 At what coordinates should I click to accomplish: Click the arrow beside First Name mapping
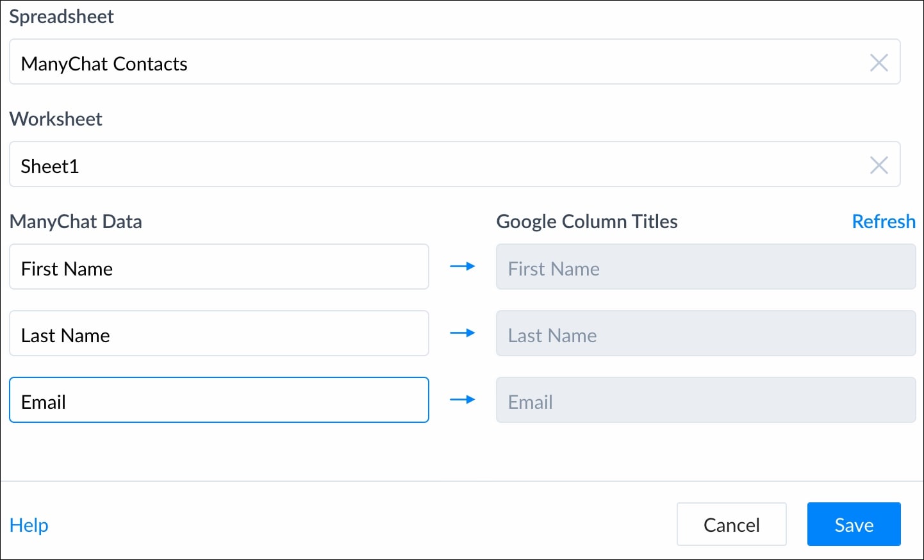462,267
